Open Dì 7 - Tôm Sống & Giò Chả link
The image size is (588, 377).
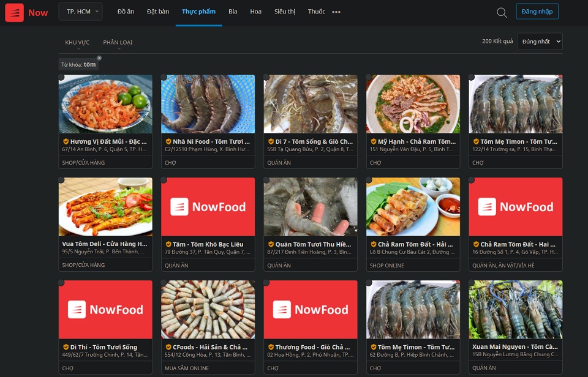point(314,141)
